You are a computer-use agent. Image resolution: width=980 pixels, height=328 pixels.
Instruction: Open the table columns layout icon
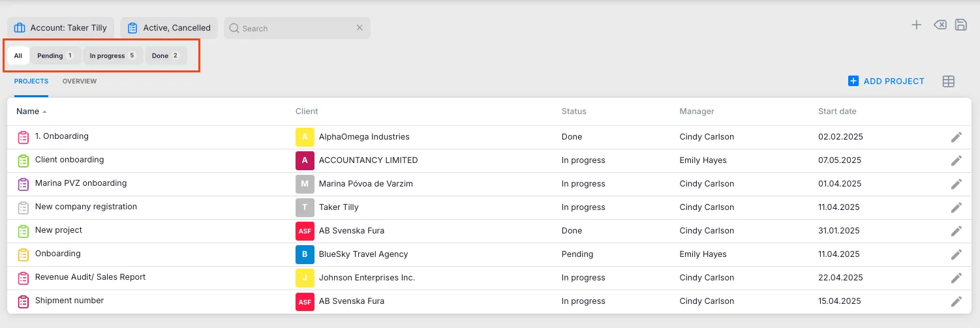[948, 82]
